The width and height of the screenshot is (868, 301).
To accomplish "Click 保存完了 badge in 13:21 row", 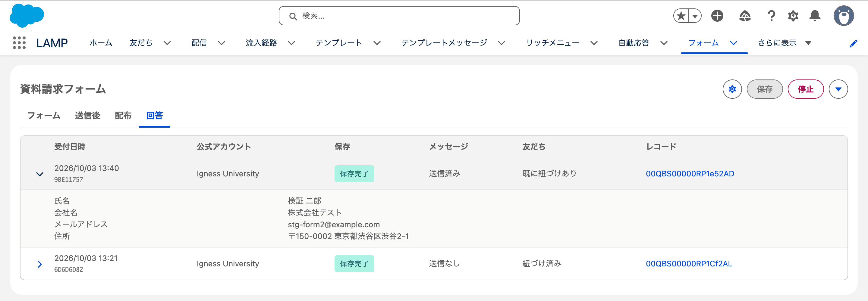I will pos(354,264).
